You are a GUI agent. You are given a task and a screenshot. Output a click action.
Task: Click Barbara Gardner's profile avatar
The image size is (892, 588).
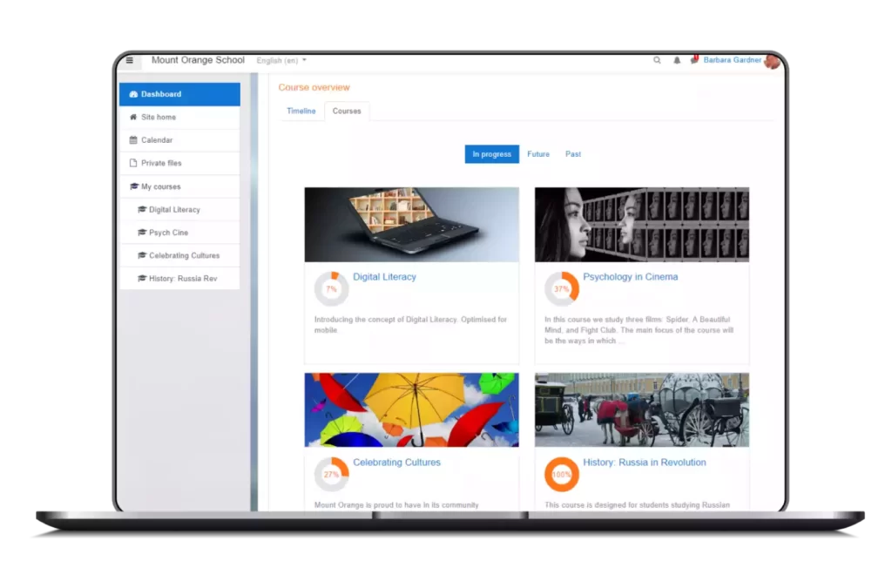(x=772, y=61)
